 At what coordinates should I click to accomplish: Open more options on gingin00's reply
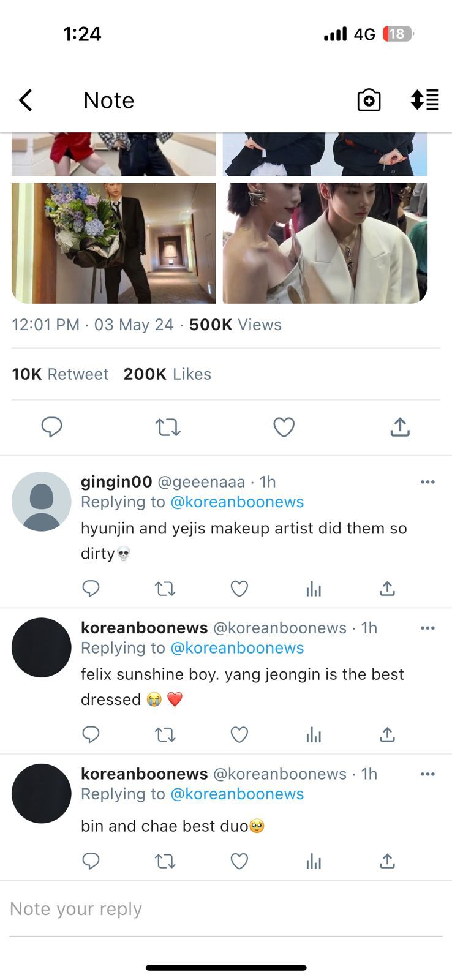tap(428, 482)
